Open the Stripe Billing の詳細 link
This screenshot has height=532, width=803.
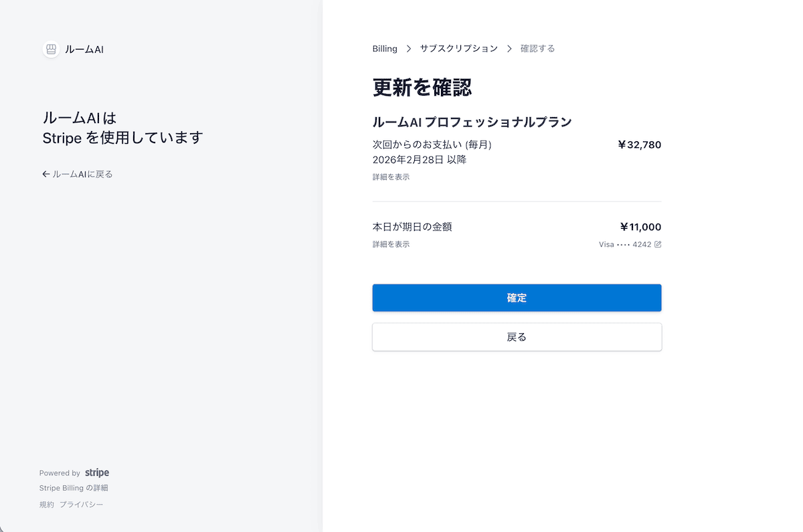(74, 489)
